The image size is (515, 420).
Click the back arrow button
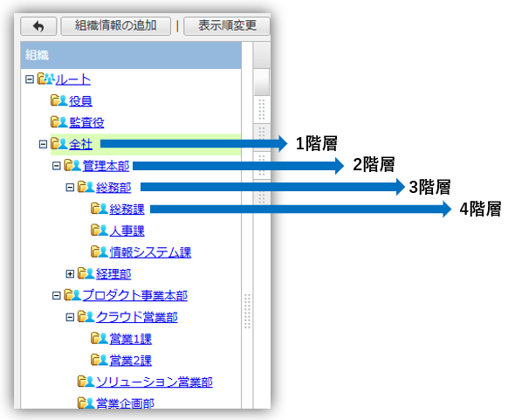(x=38, y=26)
